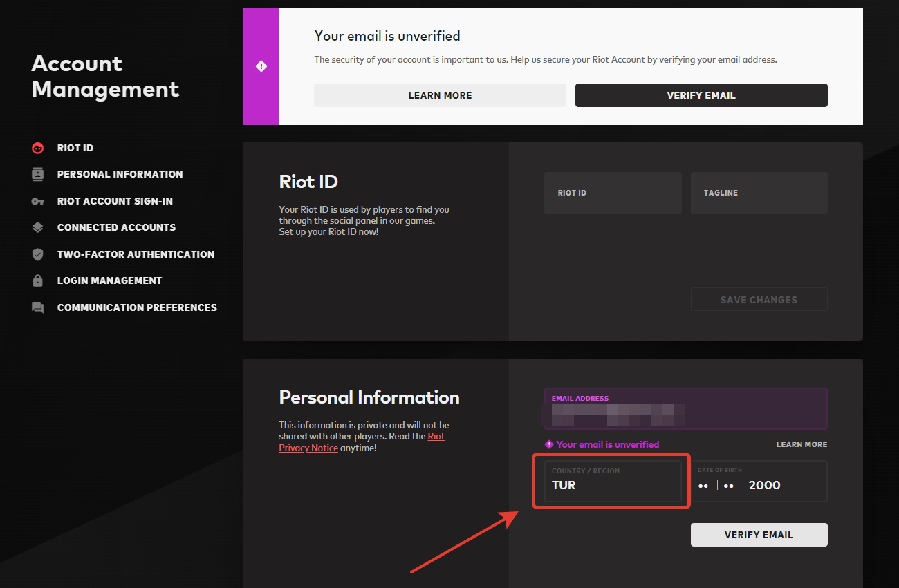
Task: Click Verify Email under Personal Information
Action: click(x=759, y=535)
